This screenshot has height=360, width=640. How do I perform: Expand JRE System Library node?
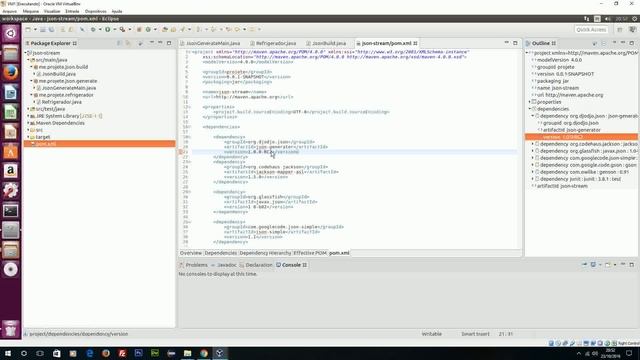click(x=29, y=116)
